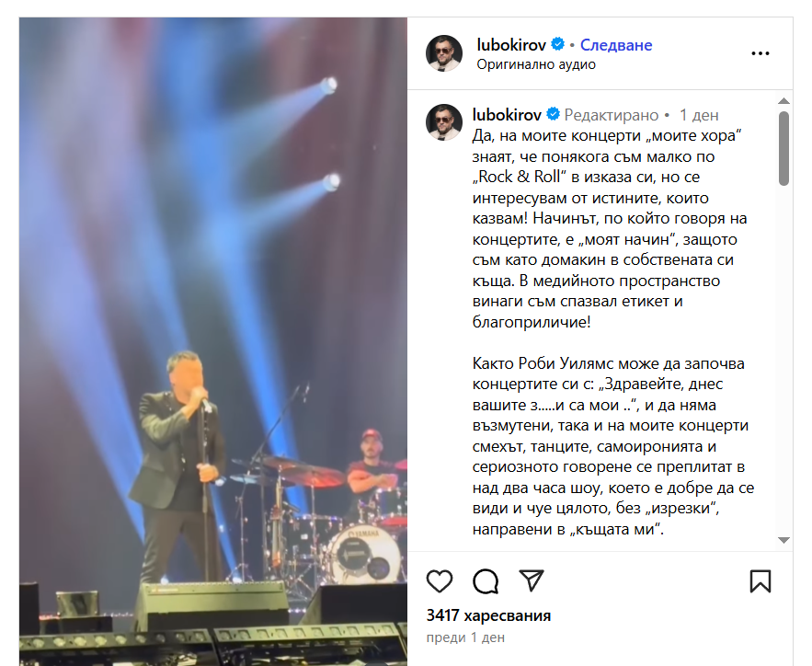Viewport: 812px width, 666px height.
Task: Click the 'преди 1 ден' post timestamp
Action: [465, 637]
